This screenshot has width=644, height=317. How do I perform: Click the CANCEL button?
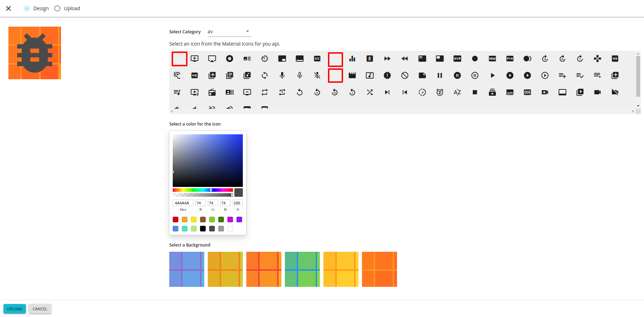[x=40, y=309]
